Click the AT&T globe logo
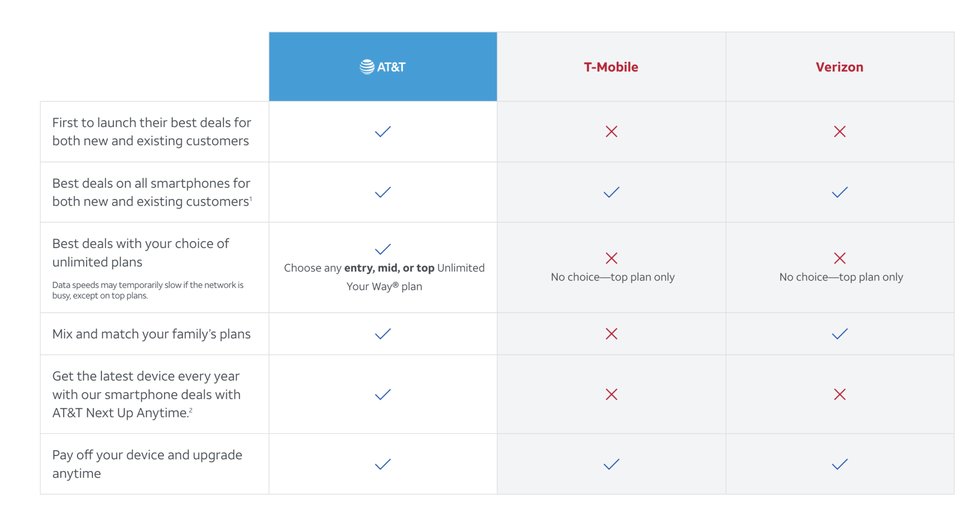This screenshot has width=980, height=512. 367,67
